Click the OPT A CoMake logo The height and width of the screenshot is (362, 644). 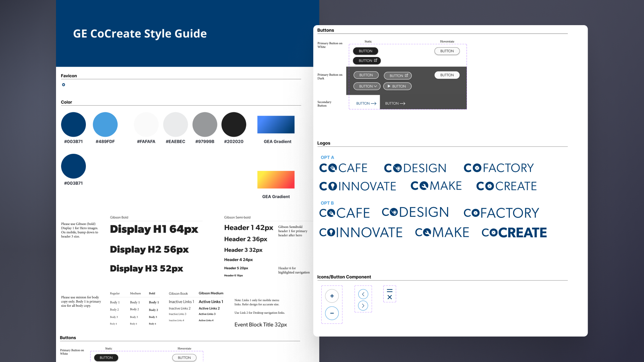(x=436, y=186)
